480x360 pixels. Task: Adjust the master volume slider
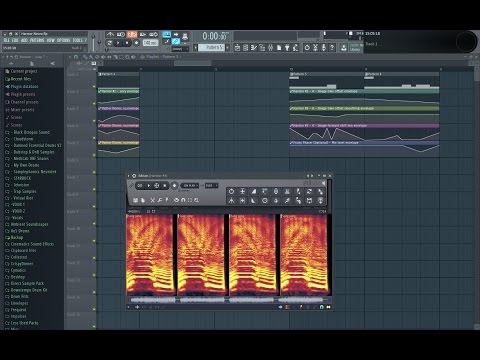pyautogui.click(x=93, y=41)
